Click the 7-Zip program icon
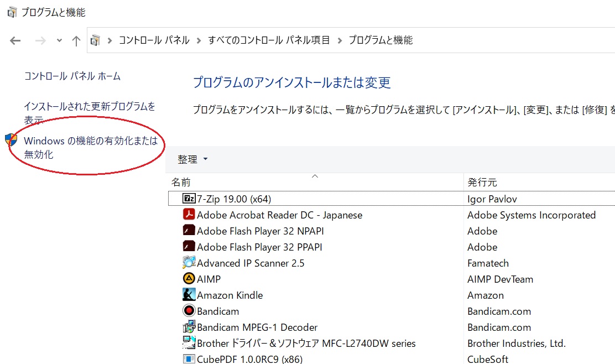 (x=189, y=199)
